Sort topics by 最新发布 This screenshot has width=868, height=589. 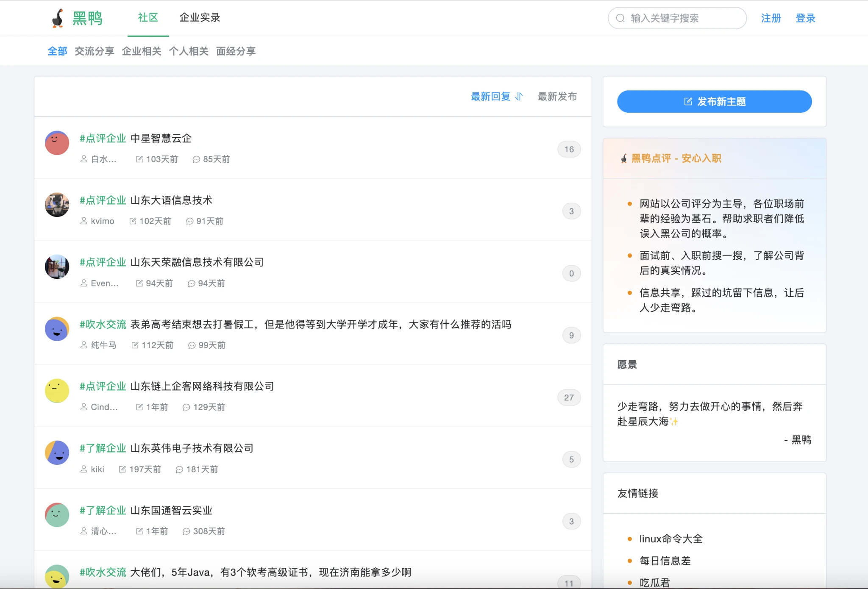tap(557, 97)
